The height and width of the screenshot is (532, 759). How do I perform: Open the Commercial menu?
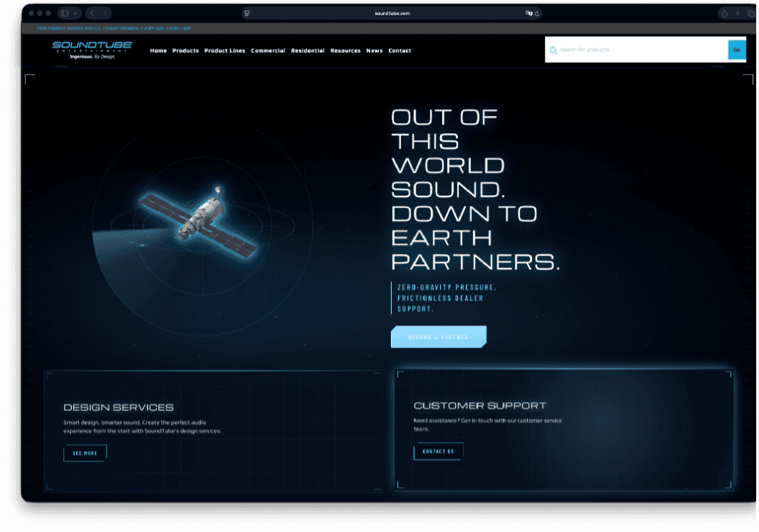tap(268, 50)
